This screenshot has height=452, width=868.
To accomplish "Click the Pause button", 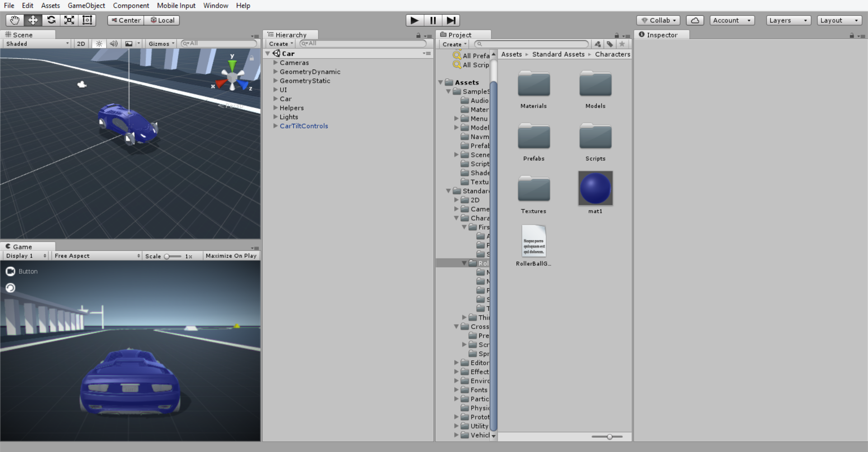I will point(433,20).
